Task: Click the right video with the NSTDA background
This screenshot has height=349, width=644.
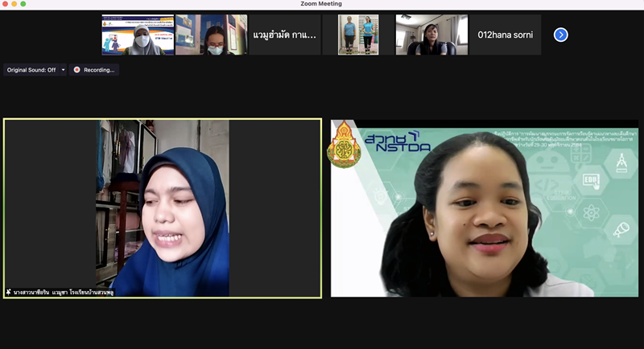Action: tap(484, 209)
